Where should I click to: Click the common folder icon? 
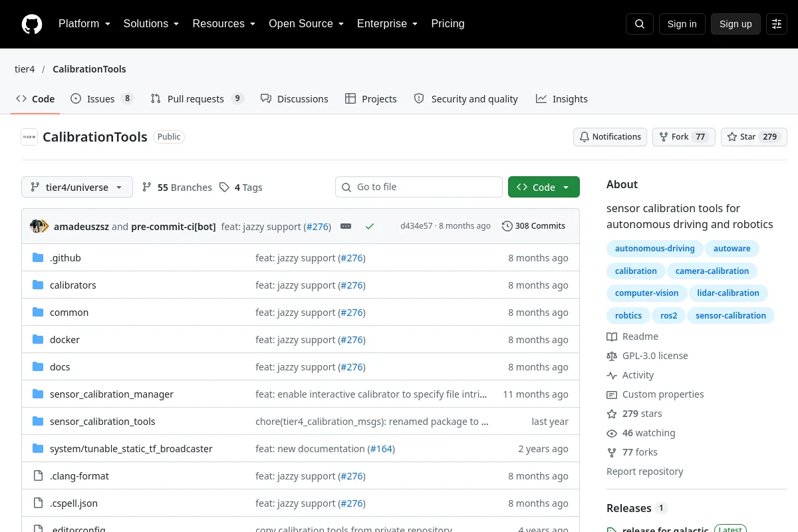pos(38,313)
